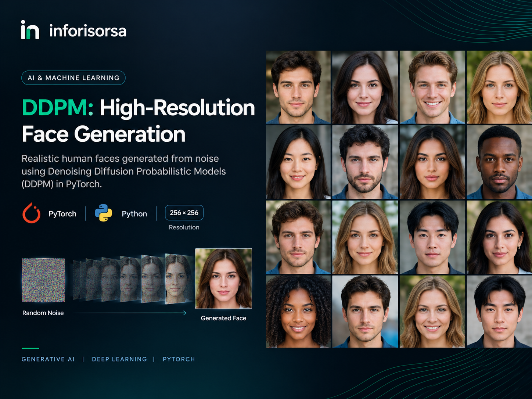Click the inforisorsa 'in' logo icon
Viewport: 532px width, 399px height.
tap(30, 30)
